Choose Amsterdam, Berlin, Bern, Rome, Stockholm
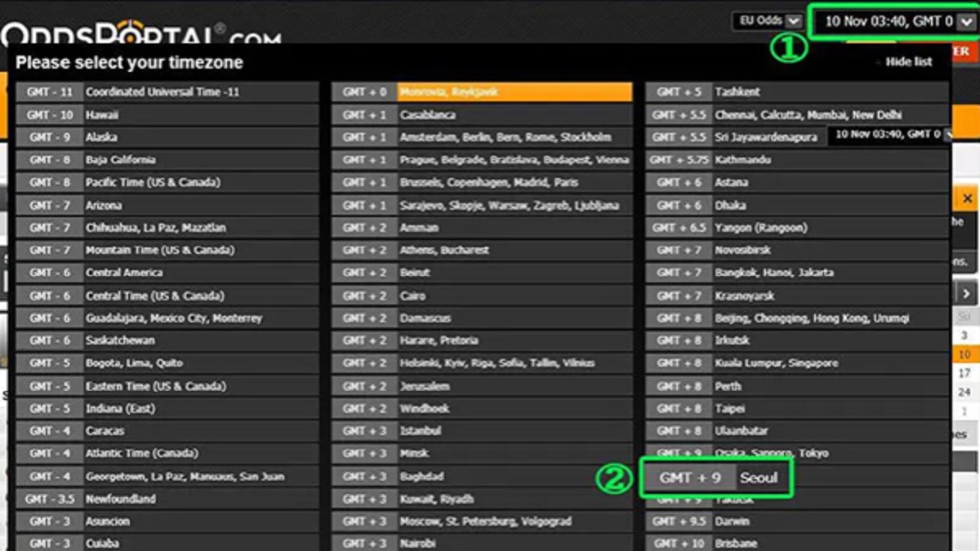Viewport: 980px width, 551px height. (x=482, y=137)
